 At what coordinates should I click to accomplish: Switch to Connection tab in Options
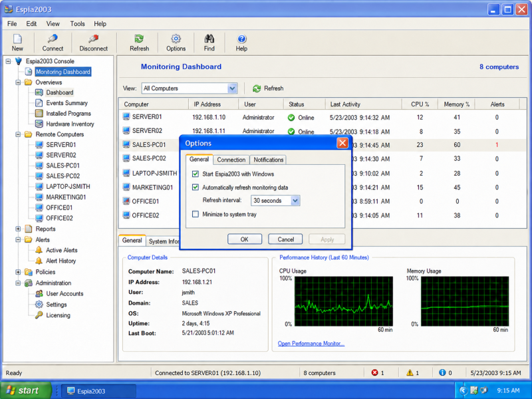coord(231,160)
